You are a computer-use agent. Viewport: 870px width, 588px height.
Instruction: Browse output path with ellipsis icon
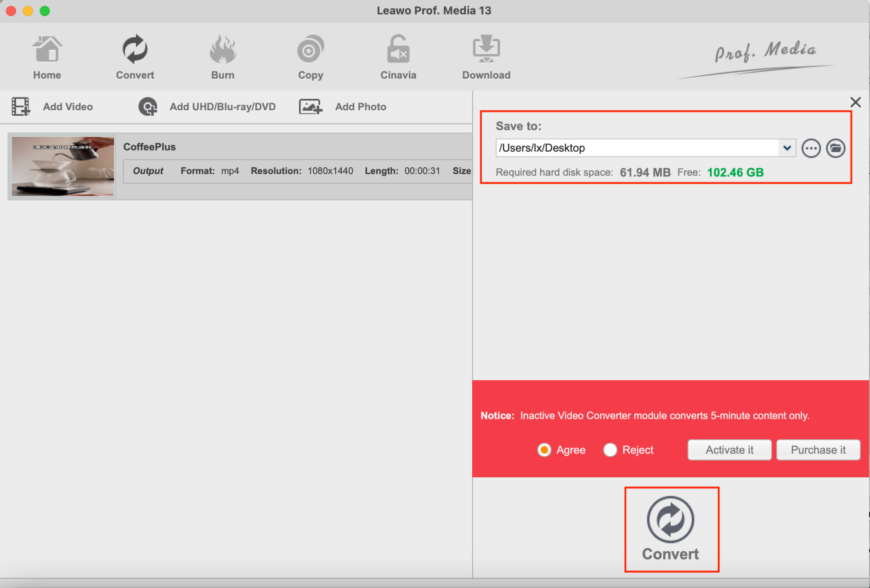click(x=811, y=148)
